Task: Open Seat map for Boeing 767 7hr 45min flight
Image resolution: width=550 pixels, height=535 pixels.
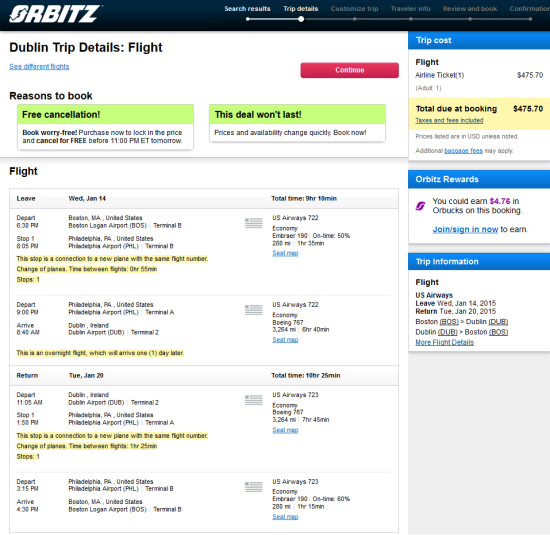Action: 285,430
